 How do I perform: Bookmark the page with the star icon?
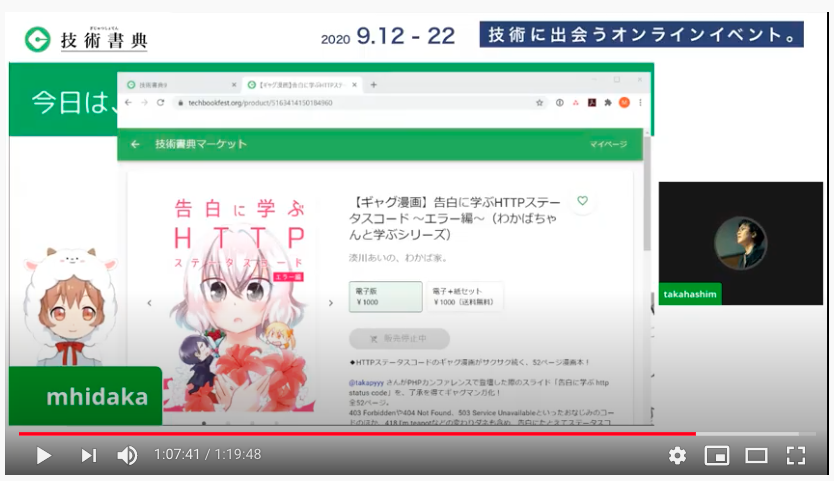[x=539, y=103]
